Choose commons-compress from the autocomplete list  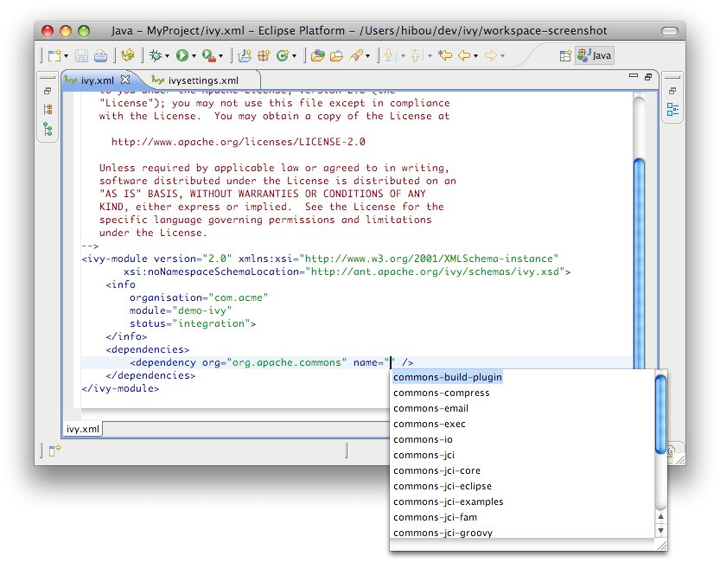(x=441, y=393)
